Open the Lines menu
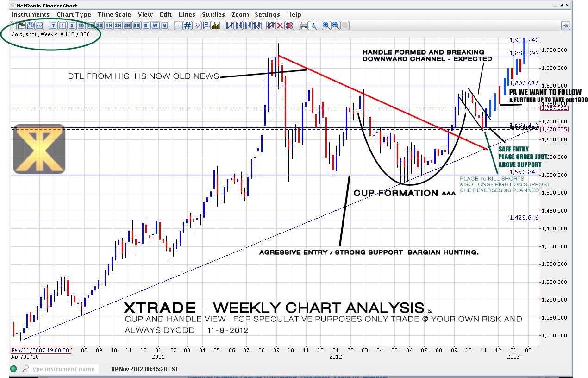The height and width of the screenshot is (378, 588). (187, 14)
